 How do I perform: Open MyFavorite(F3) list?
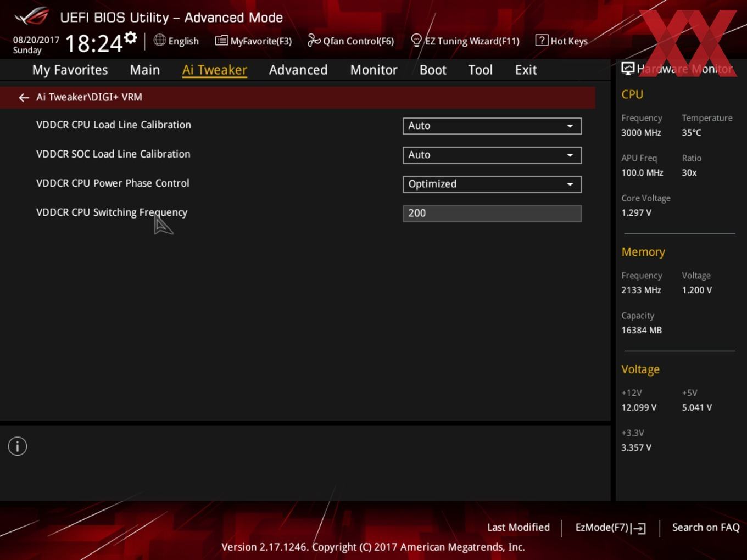[253, 41]
